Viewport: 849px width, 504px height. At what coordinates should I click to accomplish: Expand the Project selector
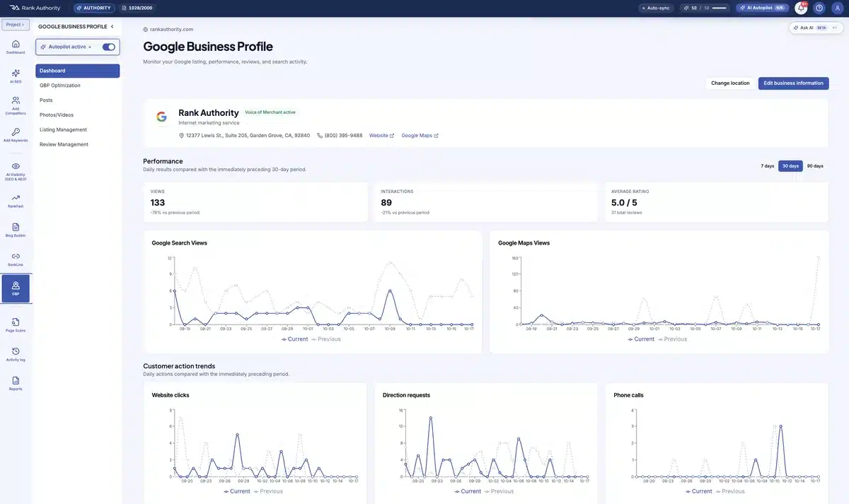pyautogui.click(x=16, y=25)
